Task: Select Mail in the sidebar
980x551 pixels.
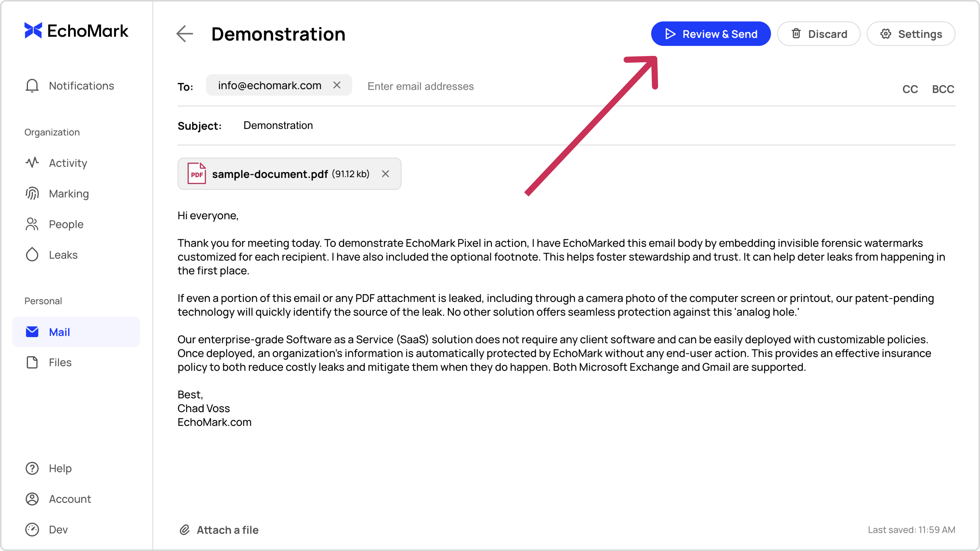Action: pos(59,332)
